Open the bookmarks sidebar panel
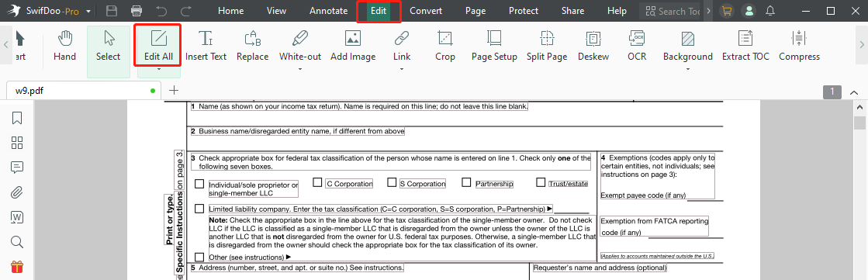This screenshot has width=868, height=280. click(17, 118)
